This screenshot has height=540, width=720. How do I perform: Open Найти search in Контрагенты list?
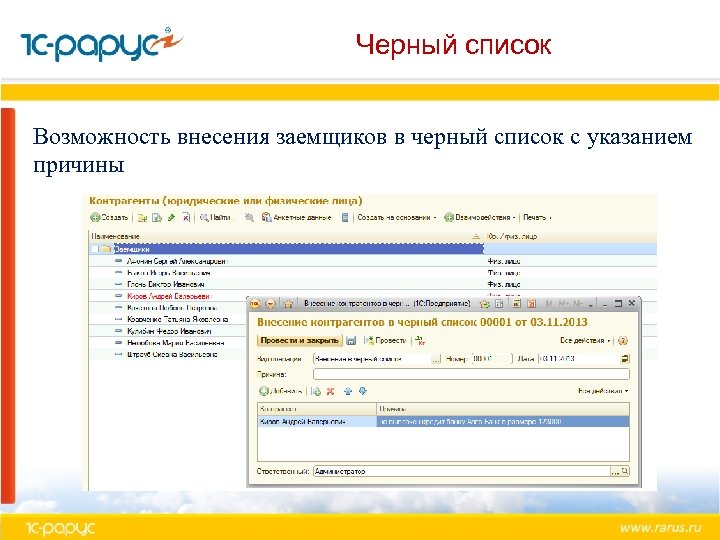click(x=215, y=218)
